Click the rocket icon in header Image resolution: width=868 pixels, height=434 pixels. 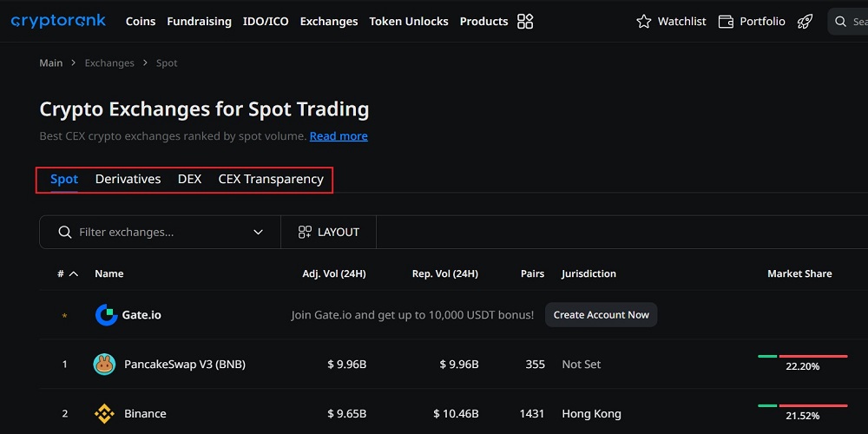pyautogui.click(x=805, y=22)
